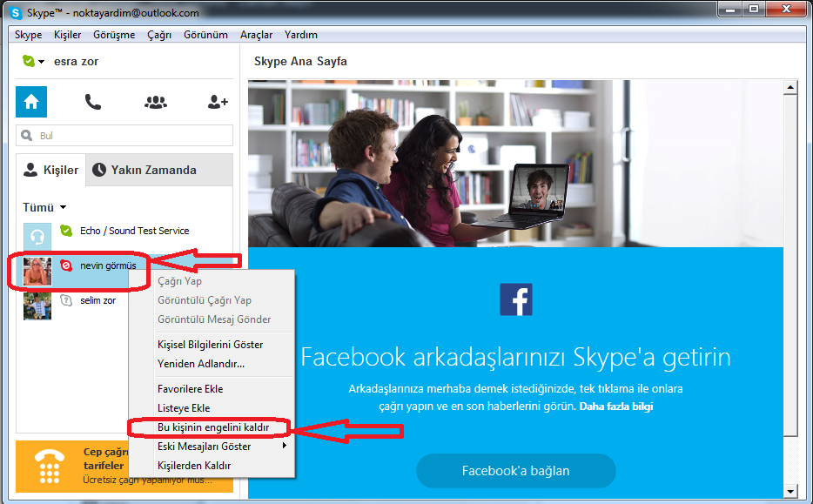Screen dimensions: 813x504
Task: Open the Kişiler menu in the menu bar
Action: click(67, 35)
